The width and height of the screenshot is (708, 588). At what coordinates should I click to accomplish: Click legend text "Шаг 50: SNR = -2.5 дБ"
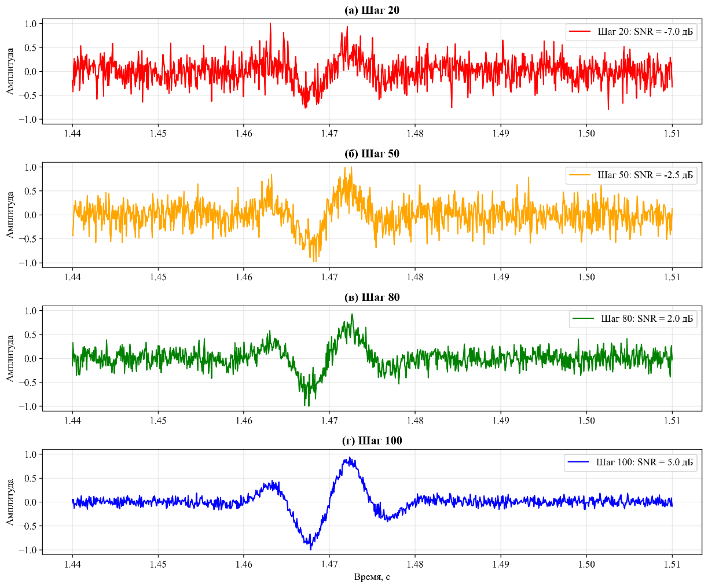[645, 175]
